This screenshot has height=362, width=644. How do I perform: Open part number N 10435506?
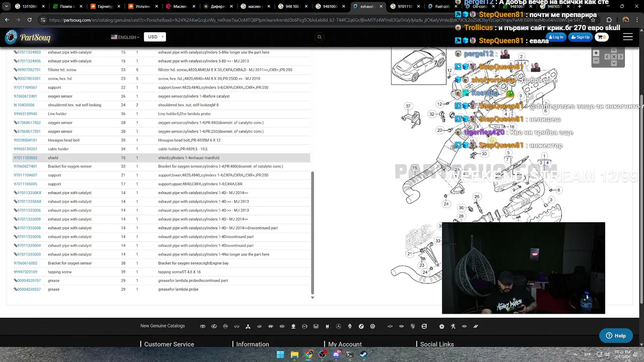click(24, 105)
